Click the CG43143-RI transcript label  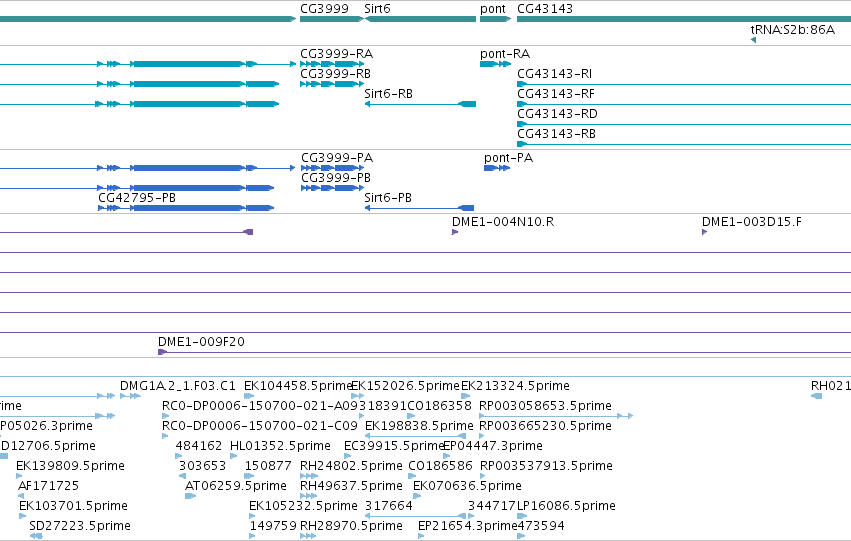point(555,74)
